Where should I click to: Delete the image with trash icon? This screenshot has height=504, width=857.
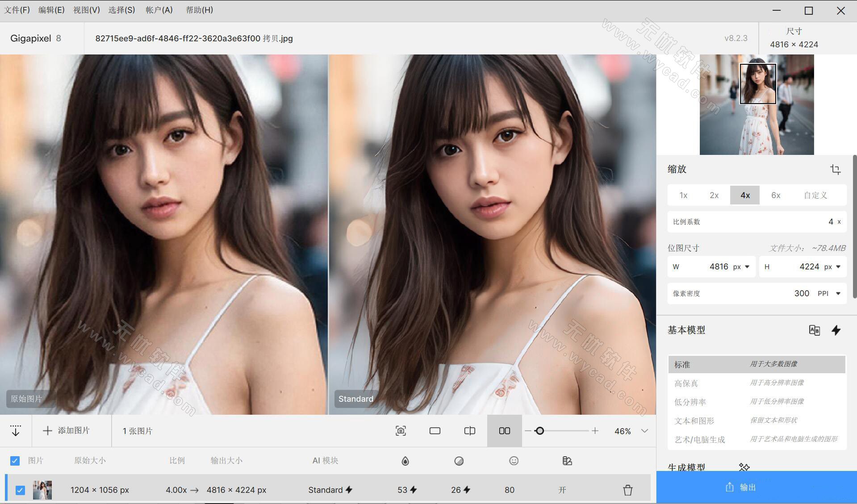627,490
